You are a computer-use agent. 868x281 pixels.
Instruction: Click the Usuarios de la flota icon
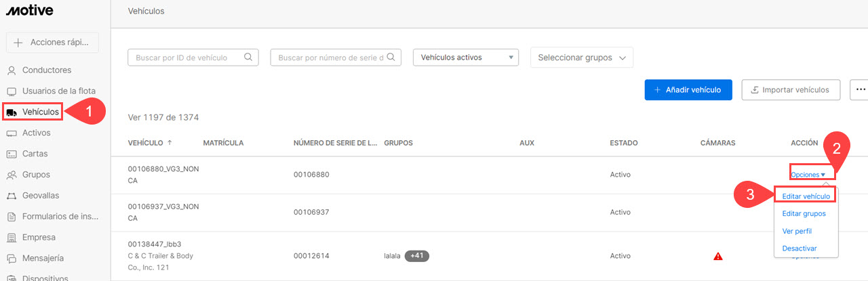click(x=12, y=91)
